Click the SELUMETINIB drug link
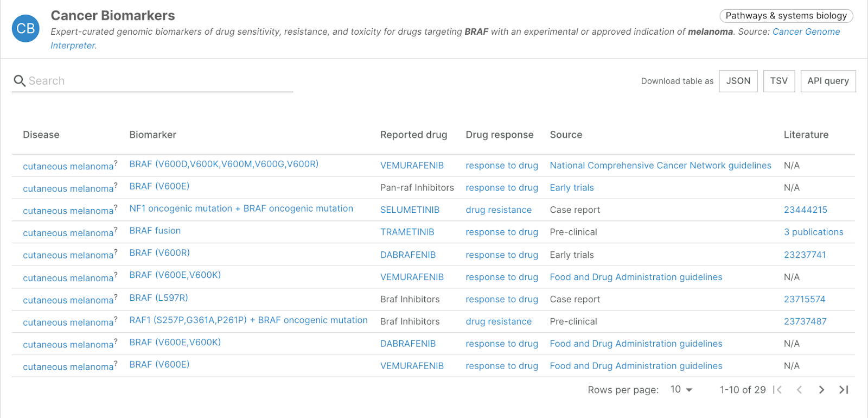The image size is (868, 418). point(410,210)
